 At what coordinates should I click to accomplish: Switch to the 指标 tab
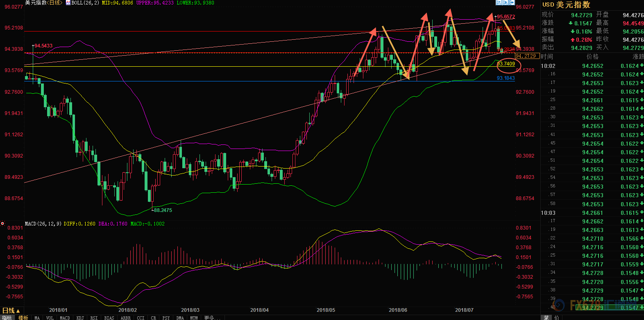click(7, 318)
